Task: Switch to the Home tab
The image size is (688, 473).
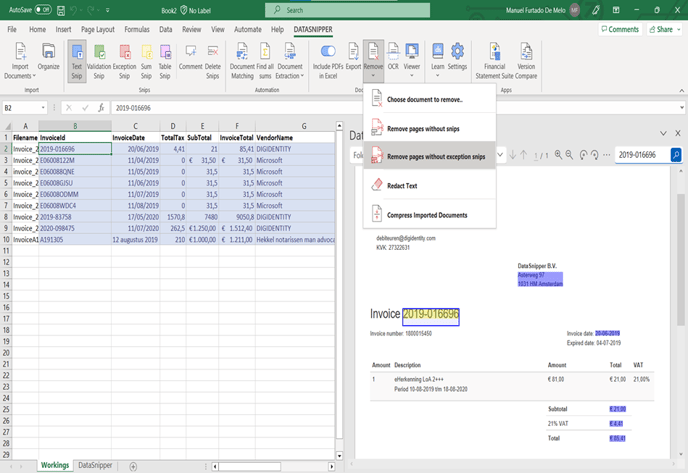Action: tap(37, 29)
